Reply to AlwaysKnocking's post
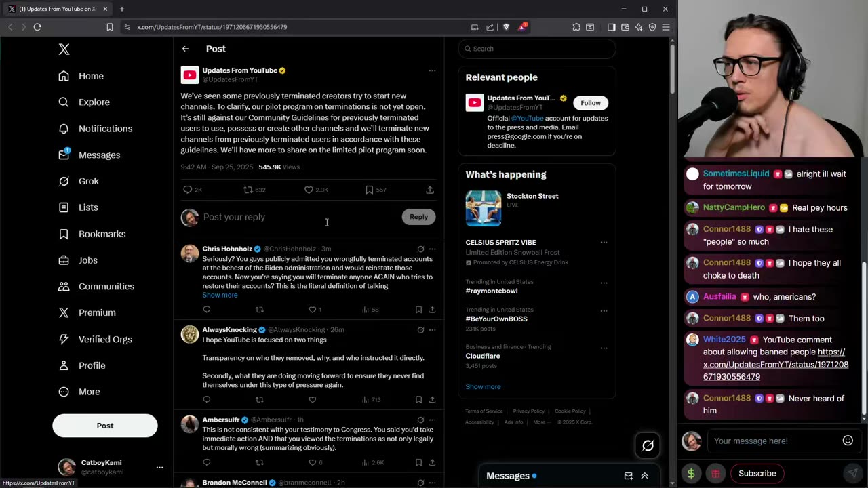 point(207,399)
